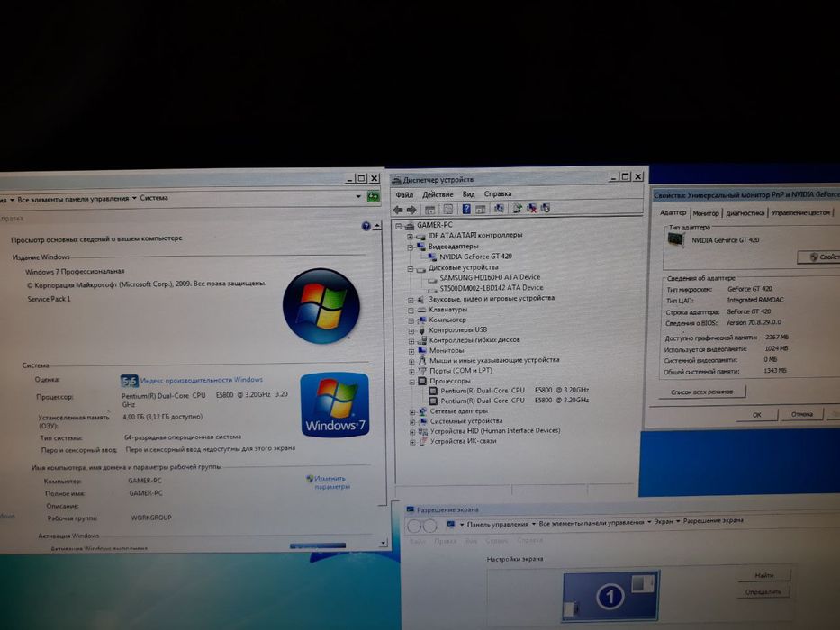Select the Устройства ИК-связи tree item
Viewport: 840px width, 630px height.
point(463,441)
